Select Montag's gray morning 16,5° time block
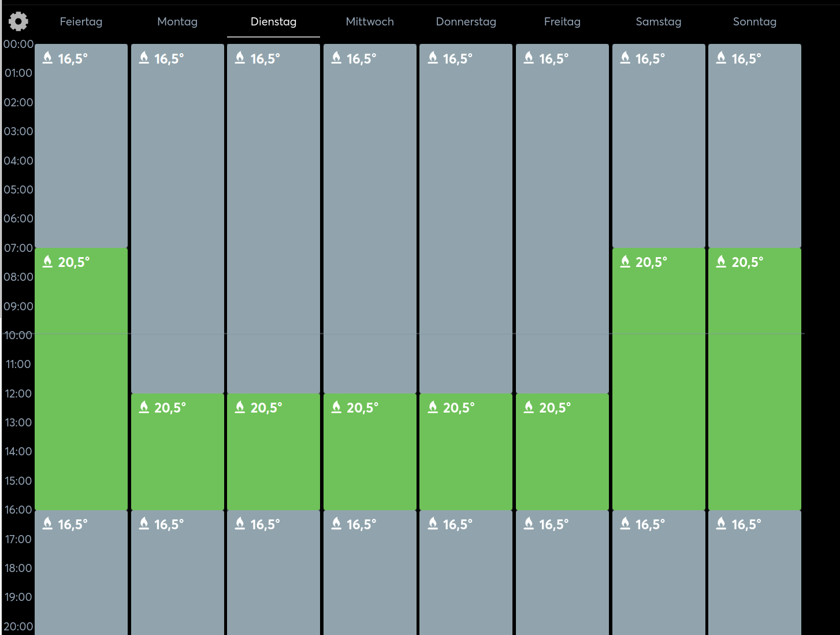Image resolution: width=840 pixels, height=635 pixels. coord(177,220)
